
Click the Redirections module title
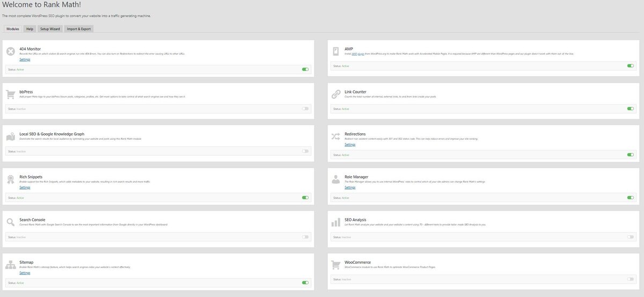(355, 134)
